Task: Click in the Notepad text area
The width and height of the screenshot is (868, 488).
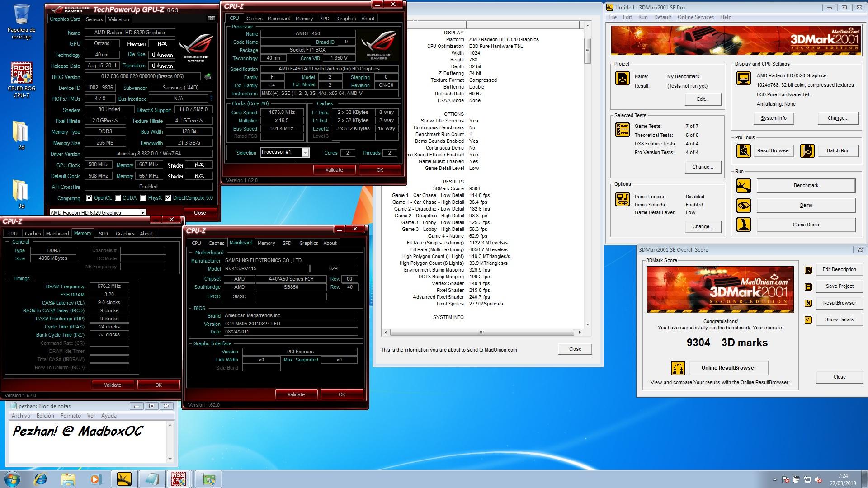Action: pyautogui.click(x=88, y=441)
